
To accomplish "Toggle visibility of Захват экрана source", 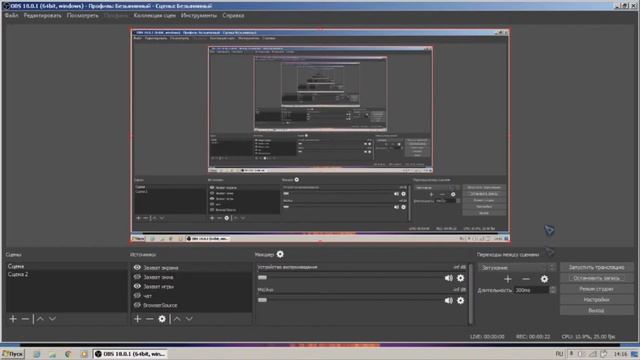I will pos(137,267).
